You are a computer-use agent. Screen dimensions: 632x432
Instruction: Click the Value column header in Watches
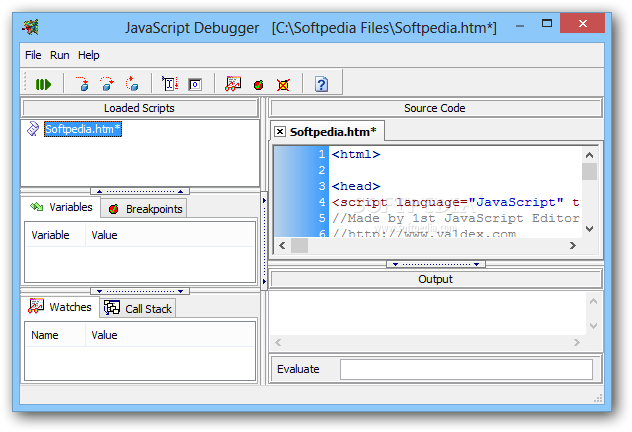click(170, 335)
